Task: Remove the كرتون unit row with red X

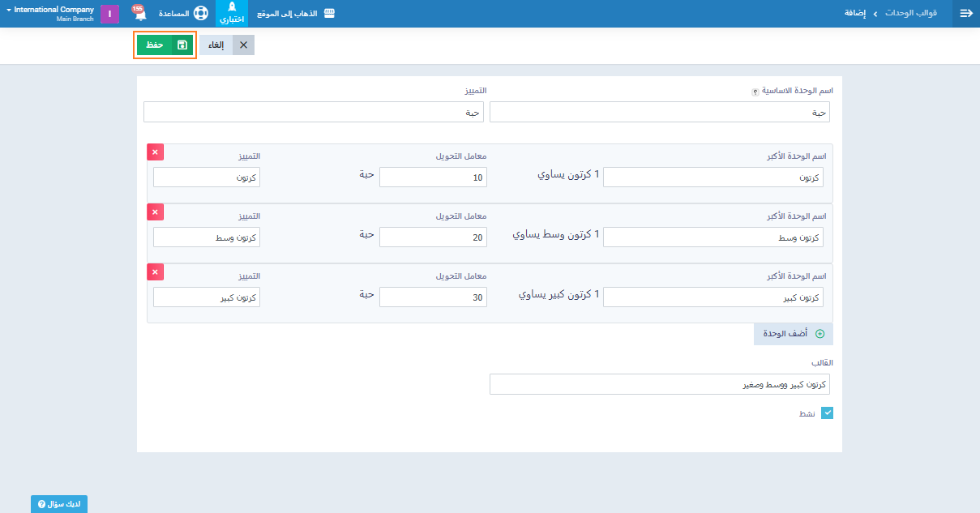Action: (x=155, y=152)
